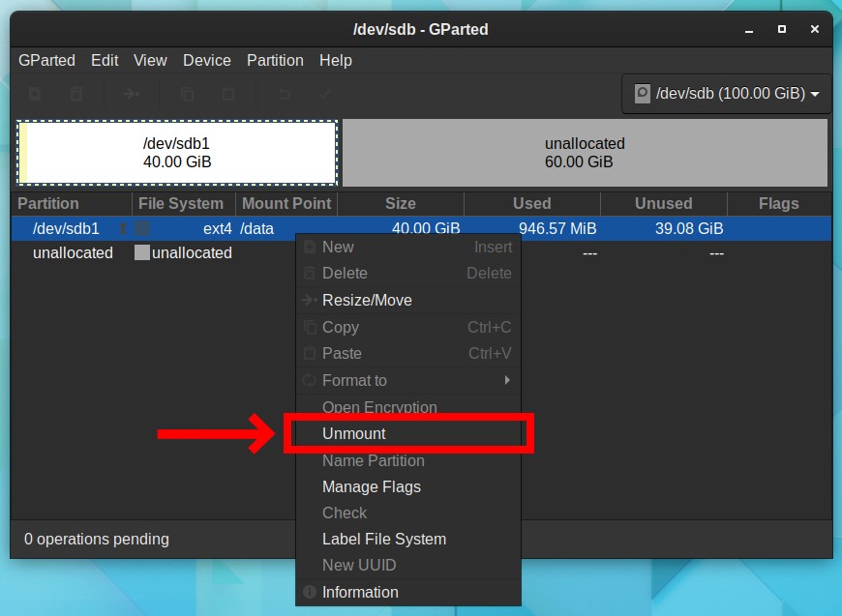Click the /dev/sdb1 partition name cell

[66, 228]
